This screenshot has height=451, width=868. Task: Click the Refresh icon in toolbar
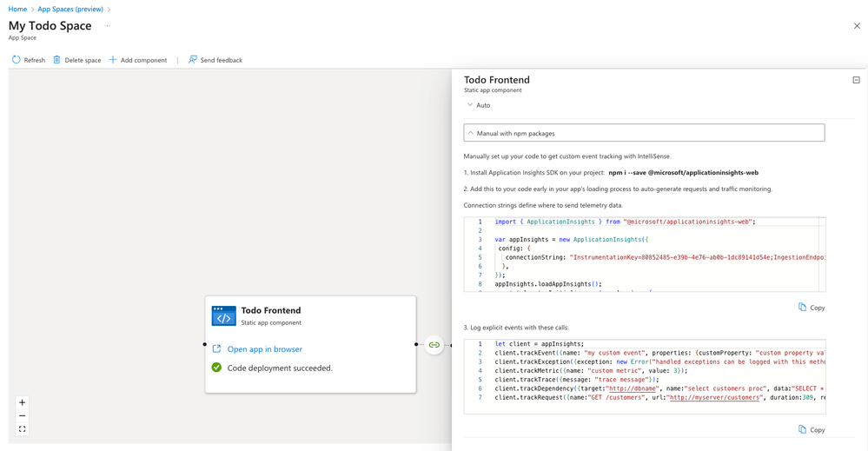coord(17,60)
